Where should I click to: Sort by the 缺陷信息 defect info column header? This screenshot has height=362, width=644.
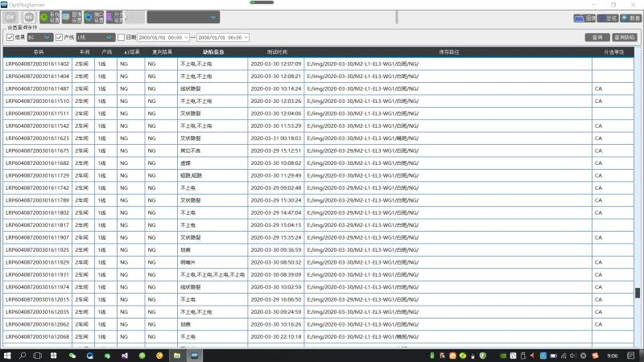pos(213,52)
